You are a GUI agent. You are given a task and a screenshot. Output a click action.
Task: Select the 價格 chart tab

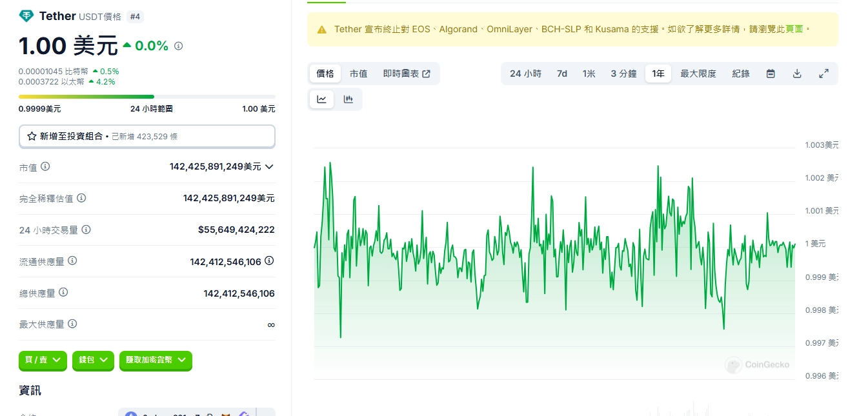pos(325,74)
